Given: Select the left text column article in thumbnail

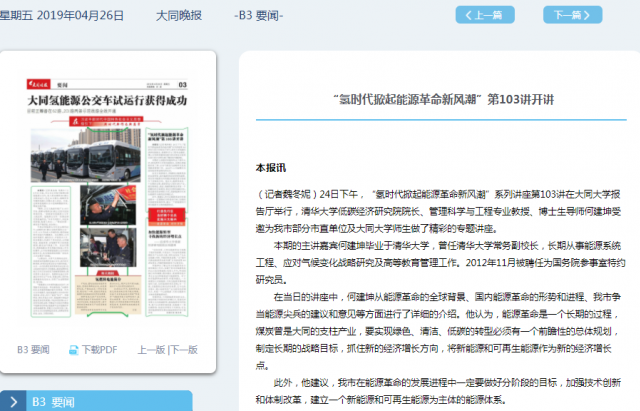Looking at the screenshot, I should (x=51, y=251).
